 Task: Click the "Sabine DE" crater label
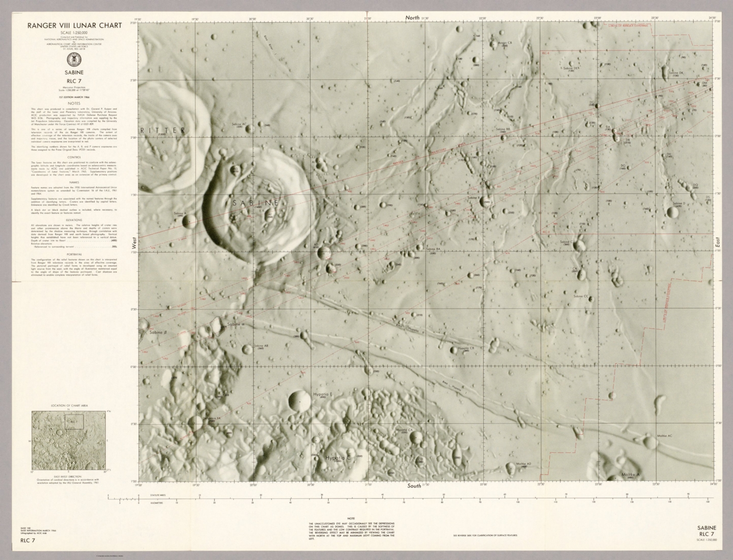coord(571,68)
